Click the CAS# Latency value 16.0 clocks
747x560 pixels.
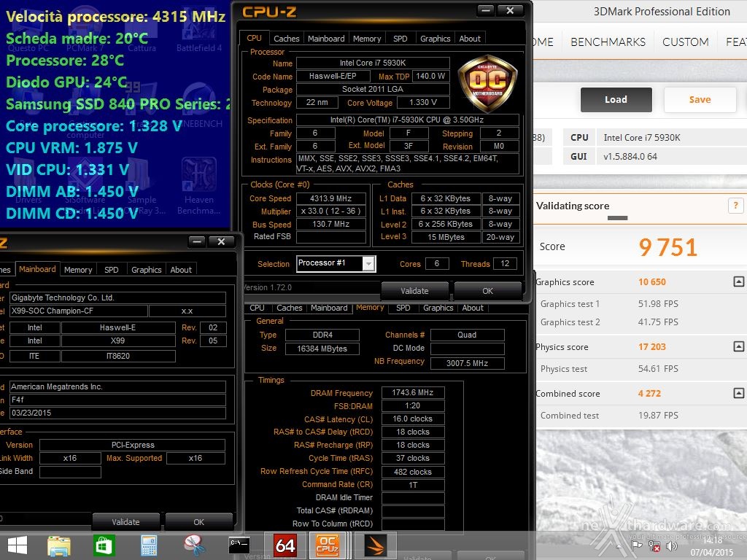413,419
